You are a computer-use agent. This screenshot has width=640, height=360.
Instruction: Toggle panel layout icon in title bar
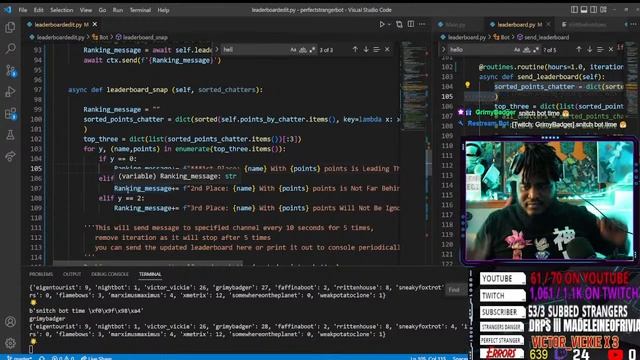pyautogui.click(x=584, y=9)
